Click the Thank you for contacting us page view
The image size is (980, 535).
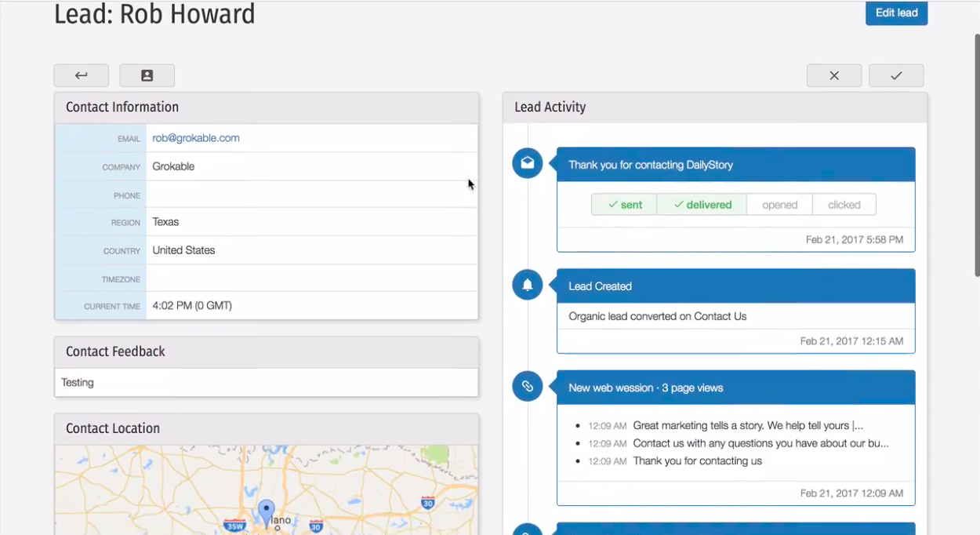tap(697, 461)
